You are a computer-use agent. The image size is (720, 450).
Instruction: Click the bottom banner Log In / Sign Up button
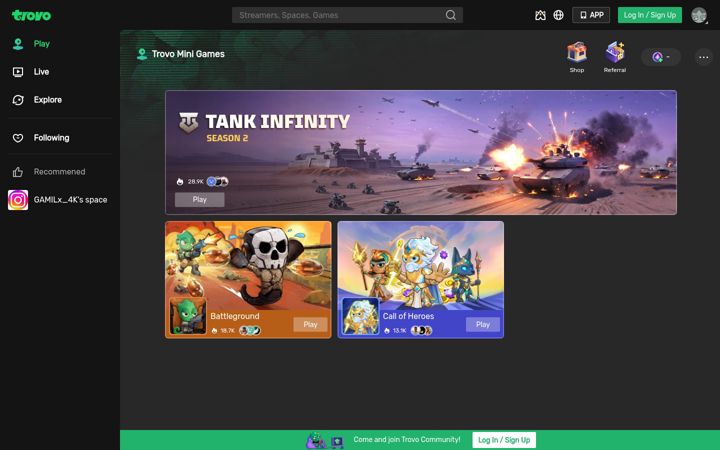[x=504, y=440]
